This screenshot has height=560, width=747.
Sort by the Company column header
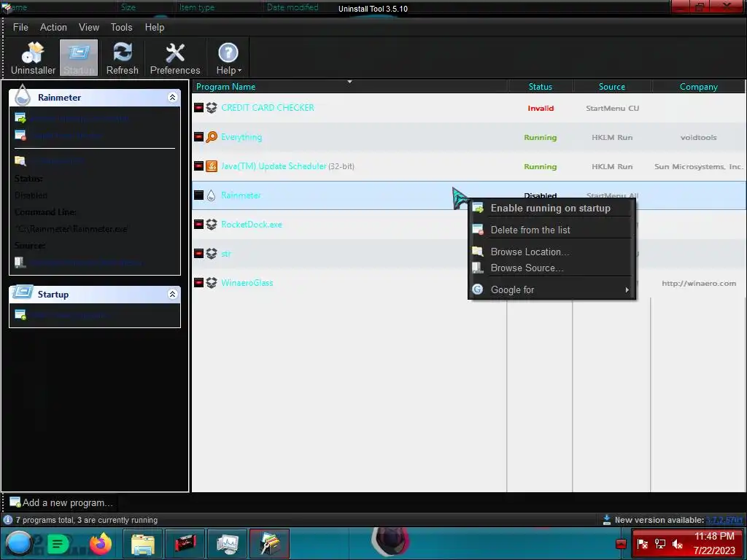[x=698, y=86]
